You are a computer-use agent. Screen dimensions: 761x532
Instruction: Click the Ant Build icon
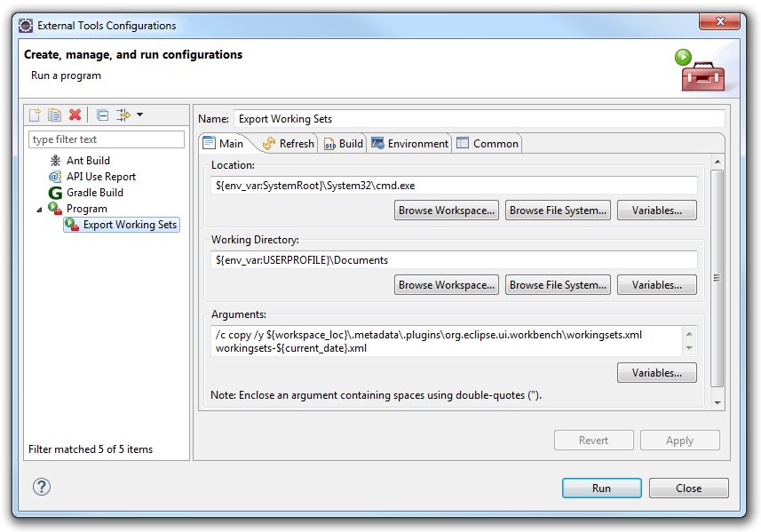[55, 160]
